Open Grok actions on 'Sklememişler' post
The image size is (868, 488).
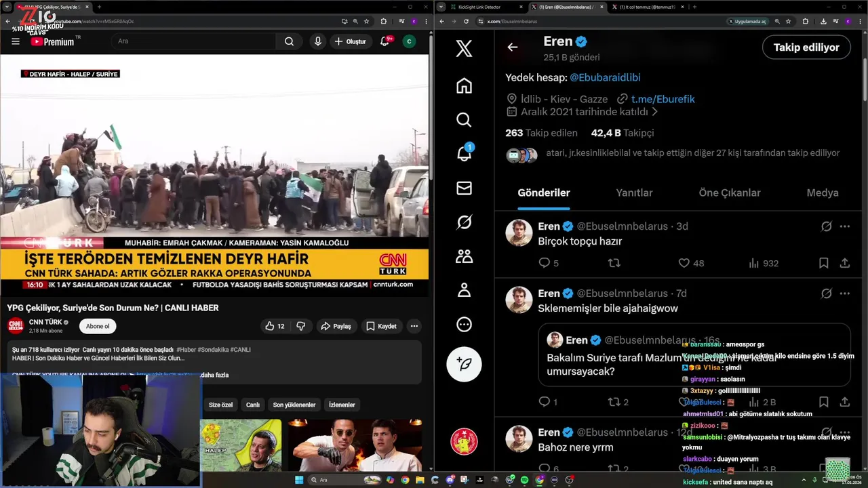pos(827,293)
